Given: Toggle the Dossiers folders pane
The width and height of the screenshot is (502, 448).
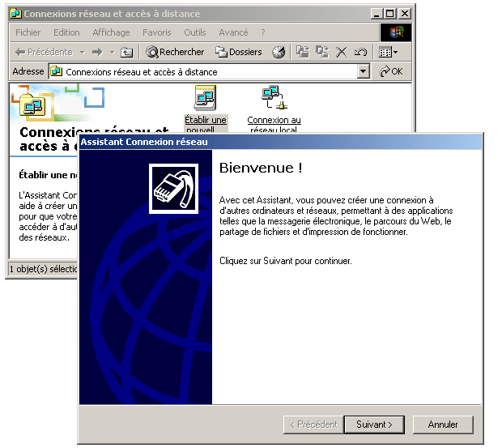Looking at the screenshot, I should pyautogui.click(x=239, y=52).
